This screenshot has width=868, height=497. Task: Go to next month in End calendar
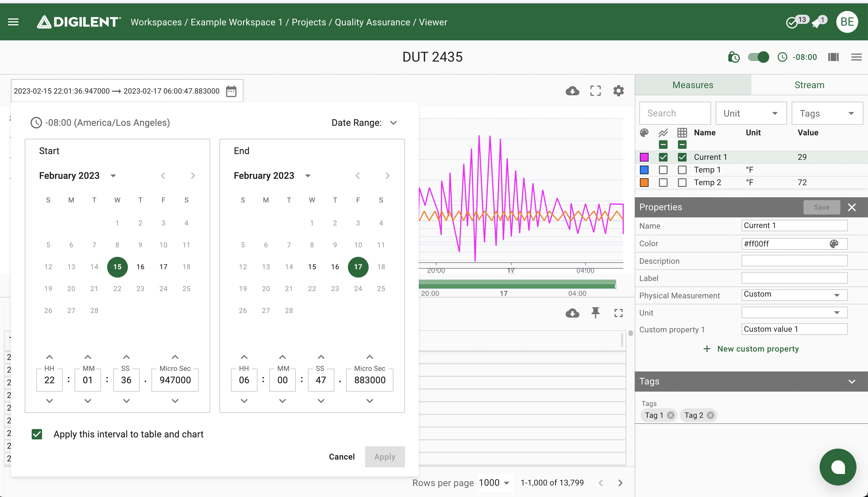pos(387,176)
